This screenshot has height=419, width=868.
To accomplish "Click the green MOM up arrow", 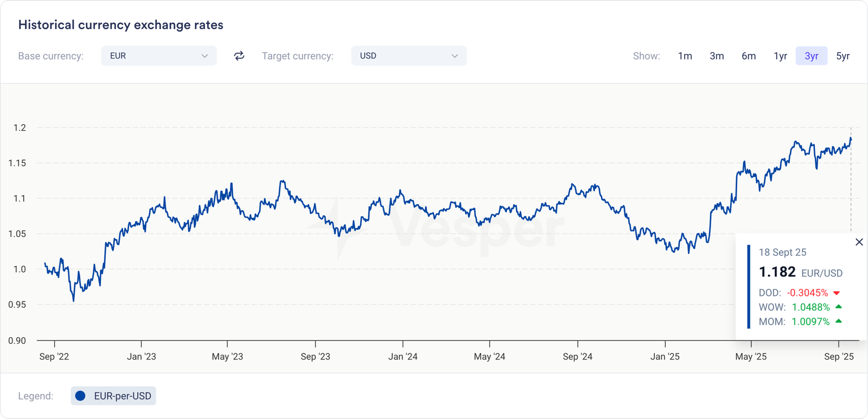I will coord(839,321).
